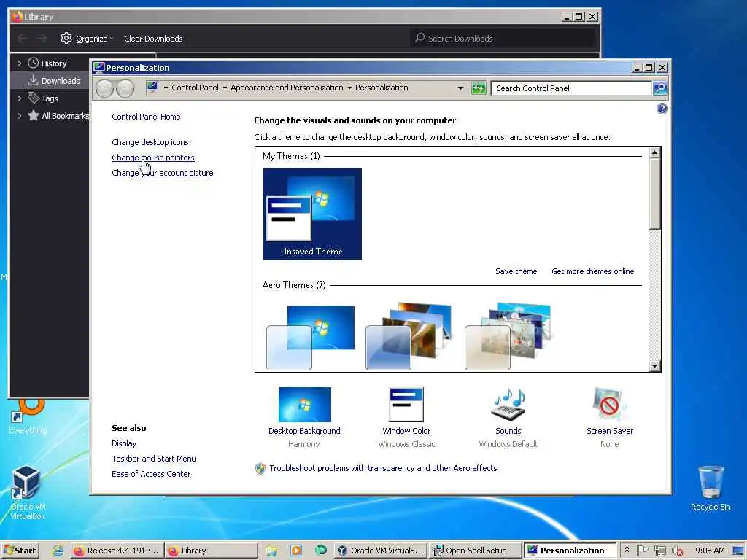Click shield icon beside Troubleshoot link
Image resolution: width=747 pixels, height=560 pixels.
[x=260, y=469]
